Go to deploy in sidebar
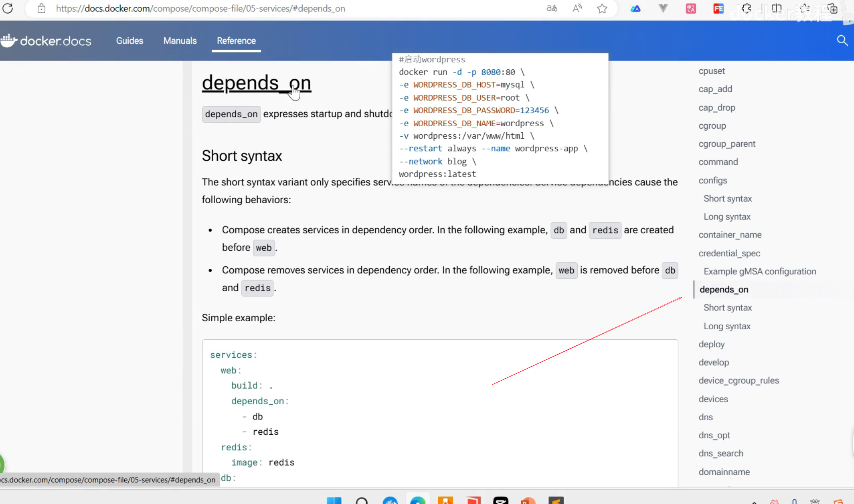 point(711,344)
